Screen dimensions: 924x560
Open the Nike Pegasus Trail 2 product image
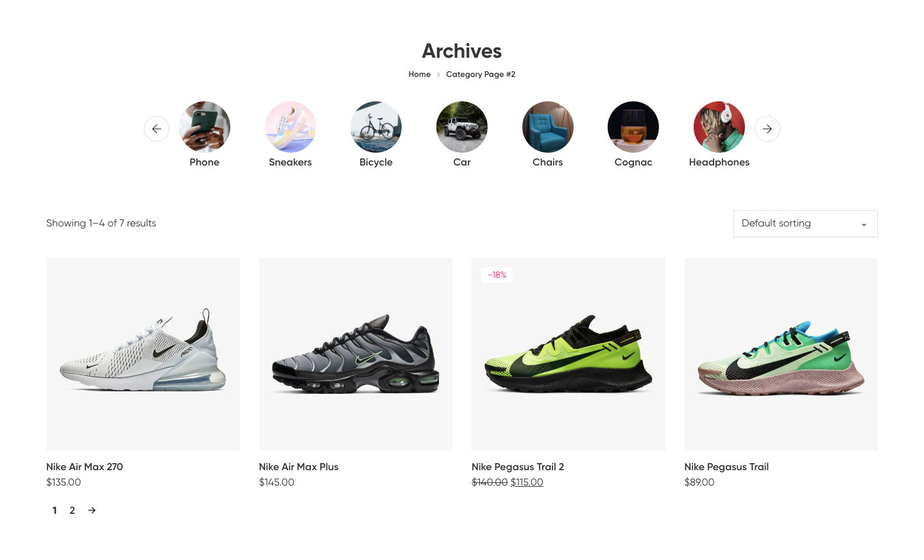(569, 354)
